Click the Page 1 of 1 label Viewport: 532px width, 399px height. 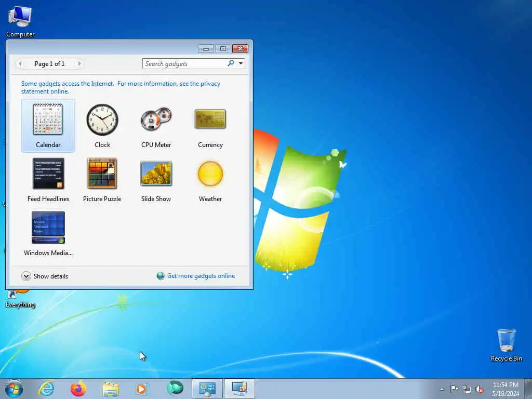coord(49,64)
